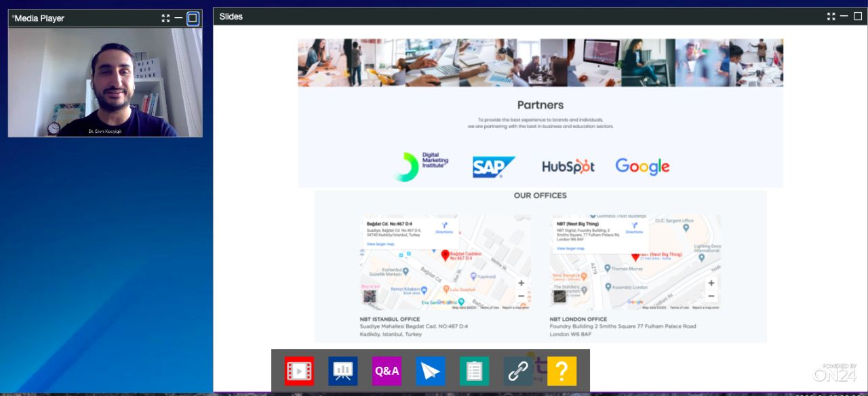Click the 'NBT LONDON OFFICE' label
868x396 pixels.
(x=578, y=319)
